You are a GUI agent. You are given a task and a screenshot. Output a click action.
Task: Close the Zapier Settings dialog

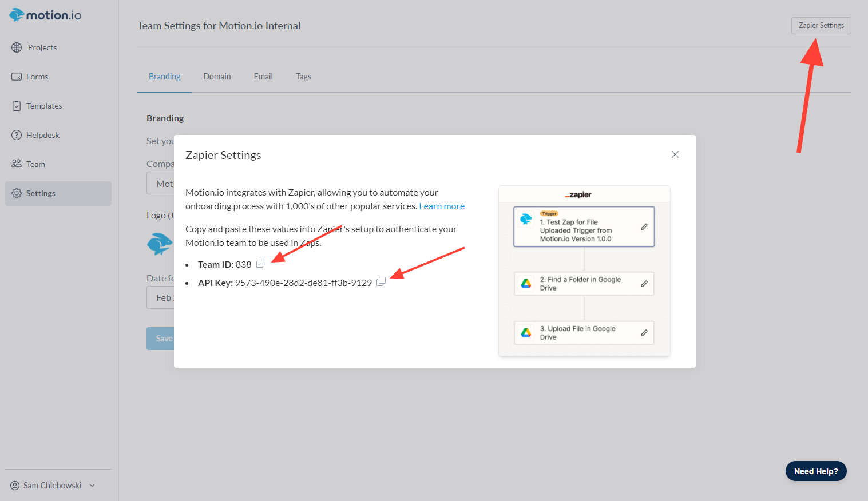click(x=675, y=154)
